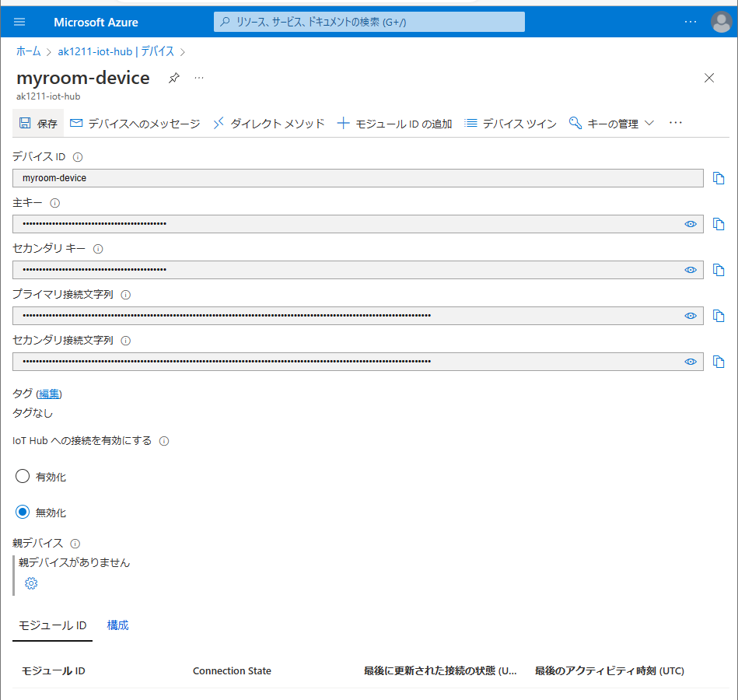Copy the secondary connection string

(719, 362)
